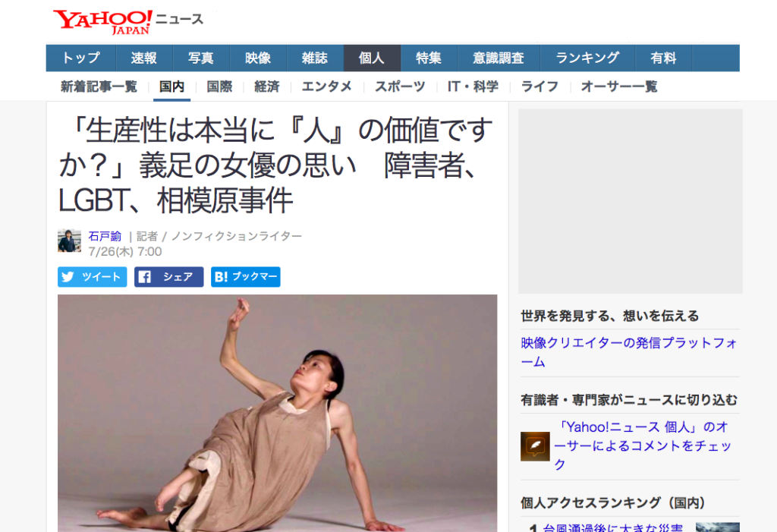
Task: Open the 速報 navigation tab
Action: [x=144, y=58]
